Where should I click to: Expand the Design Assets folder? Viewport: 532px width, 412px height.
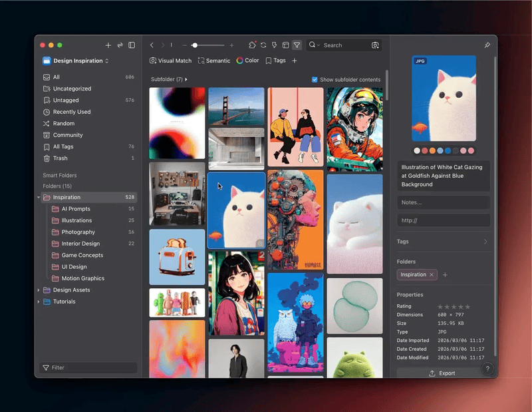tap(39, 290)
